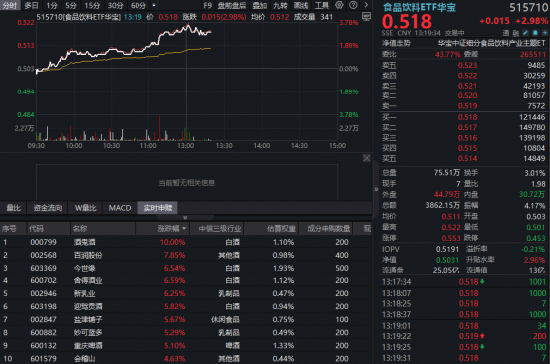Open the 实时申赎 tab
The width and height of the screenshot is (550, 364).
pos(157,208)
